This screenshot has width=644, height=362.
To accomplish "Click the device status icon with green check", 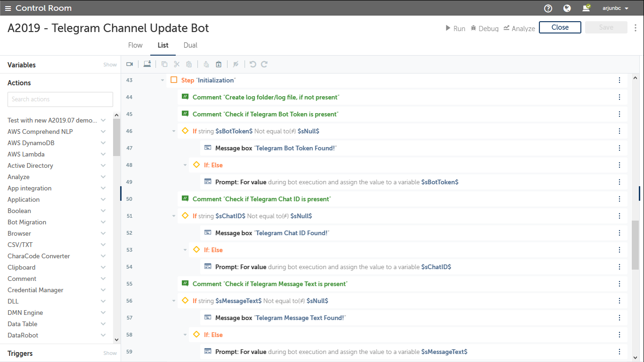I will tap(586, 8).
